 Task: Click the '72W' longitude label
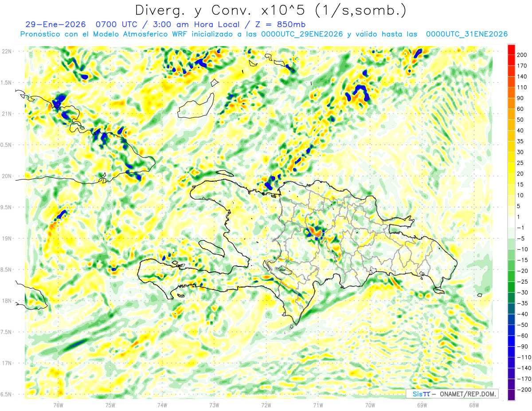click(x=266, y=405)
